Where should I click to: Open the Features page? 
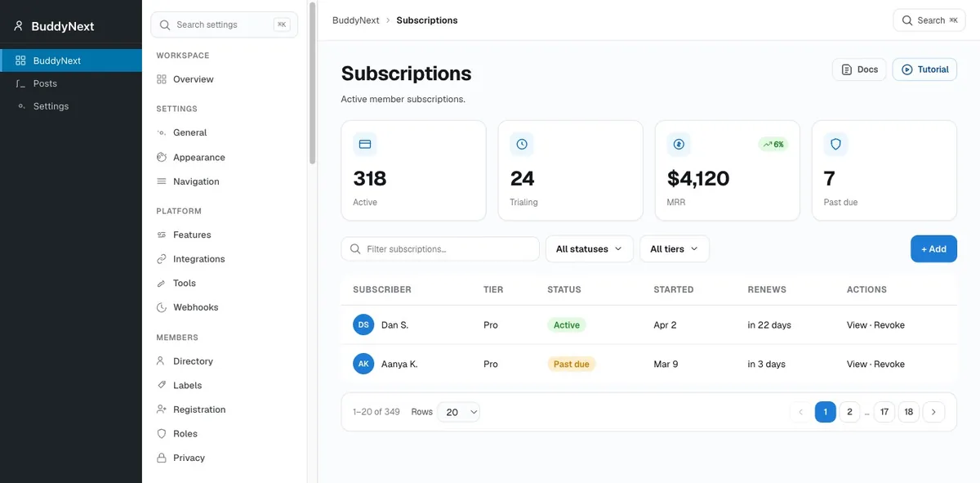pyautogui.click(x=192, y=235)
